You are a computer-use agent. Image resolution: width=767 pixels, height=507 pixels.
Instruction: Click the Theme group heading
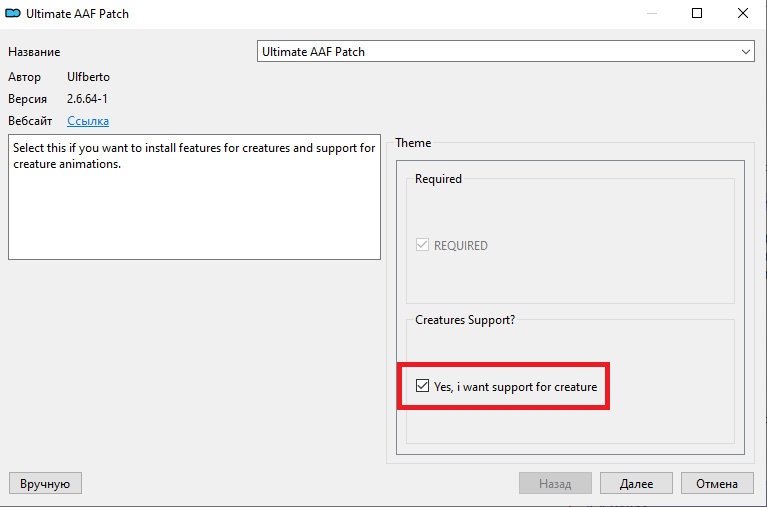[x=413, y=143]
